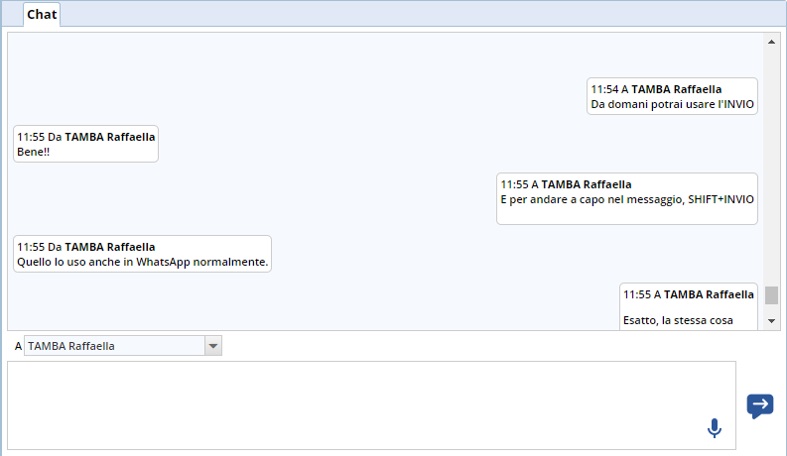This screenshot has height=456, width=787.
Task: Click the empty scrollbar track above the thumb
Action: [771, 160]
